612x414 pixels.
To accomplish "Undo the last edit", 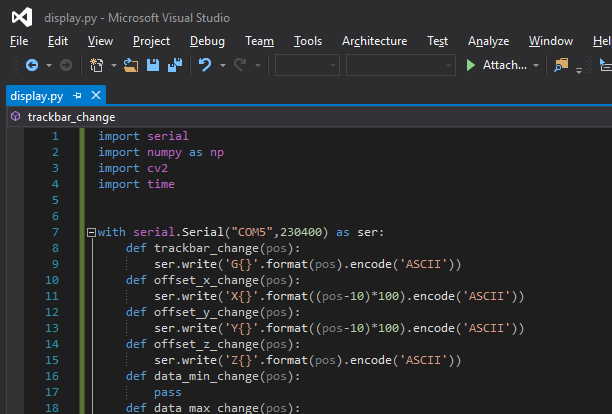I will tap(205, 65).
